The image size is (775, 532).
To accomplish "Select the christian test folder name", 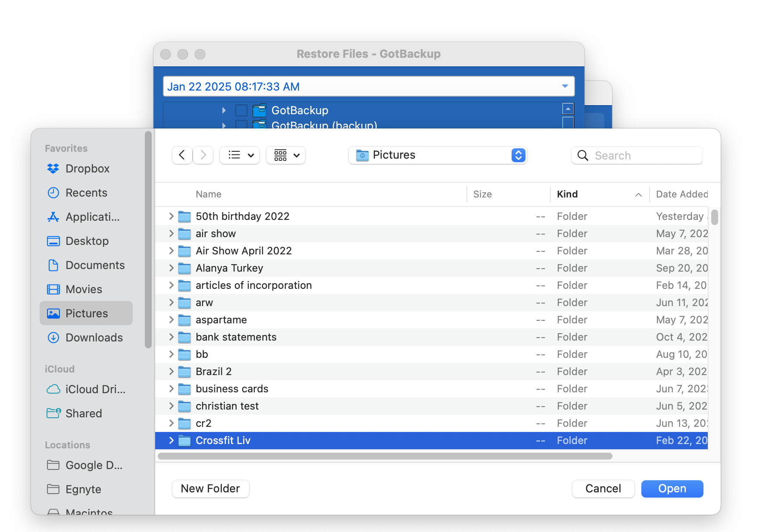I will point(227,406).
